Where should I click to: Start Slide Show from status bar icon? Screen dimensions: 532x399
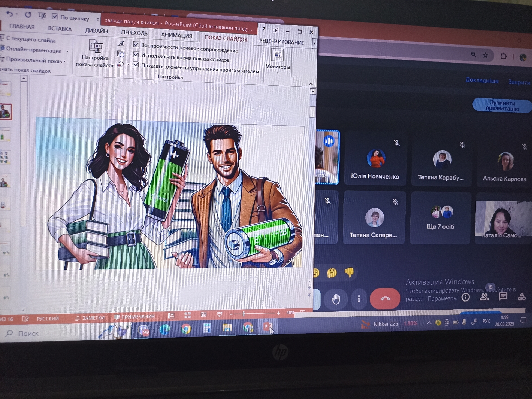[x=220, y=314]
